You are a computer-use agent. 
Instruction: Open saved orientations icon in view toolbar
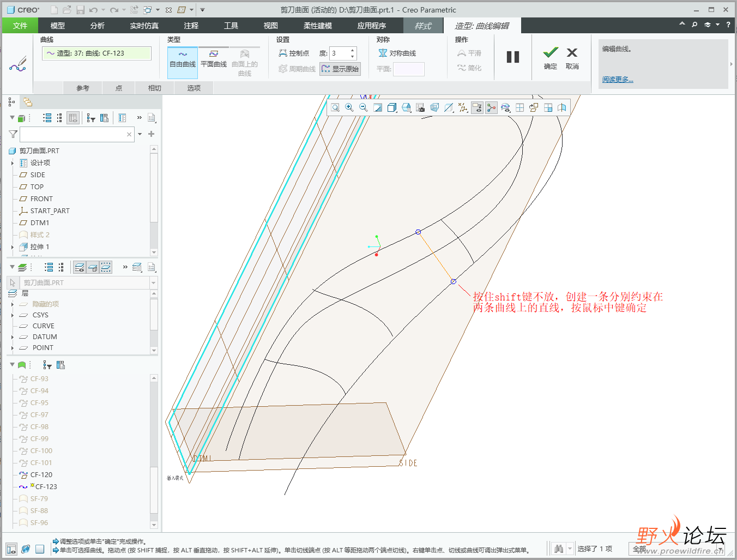pyautogui.click(x=406, y=107)
